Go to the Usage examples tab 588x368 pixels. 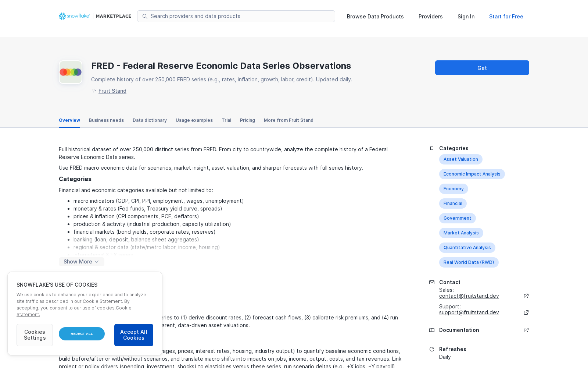point(194,120)
